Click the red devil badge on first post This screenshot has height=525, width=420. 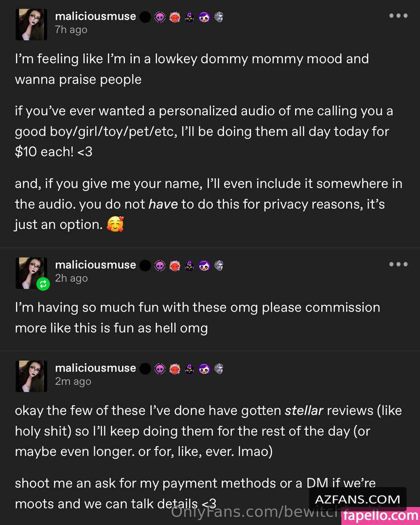(x=175, y=17)
